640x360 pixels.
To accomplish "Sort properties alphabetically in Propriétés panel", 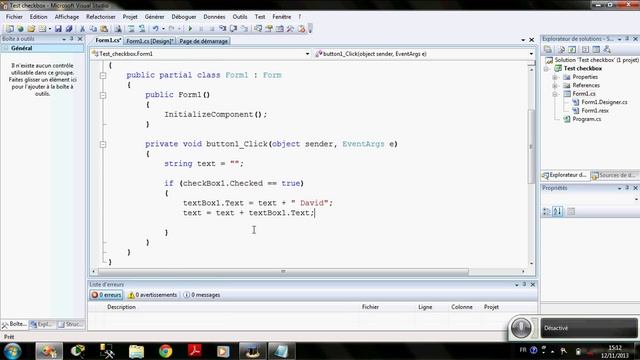I will tap(558, 211).
